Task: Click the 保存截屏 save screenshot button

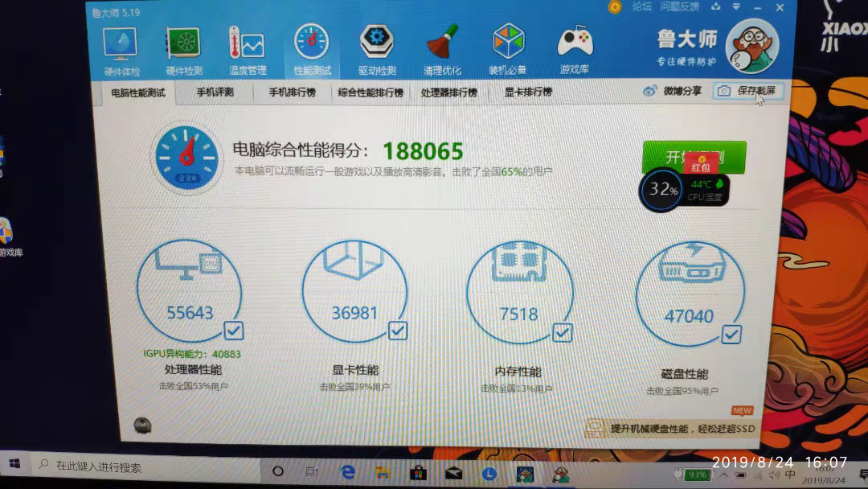Action: click(x=748, y=91)
